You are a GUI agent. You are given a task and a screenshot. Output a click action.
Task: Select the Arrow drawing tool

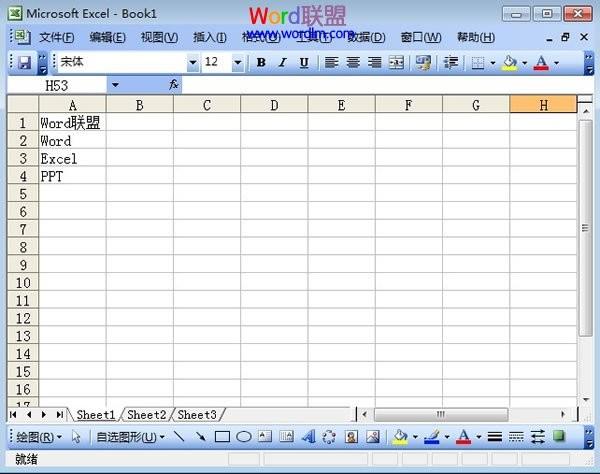click(201, 437)
